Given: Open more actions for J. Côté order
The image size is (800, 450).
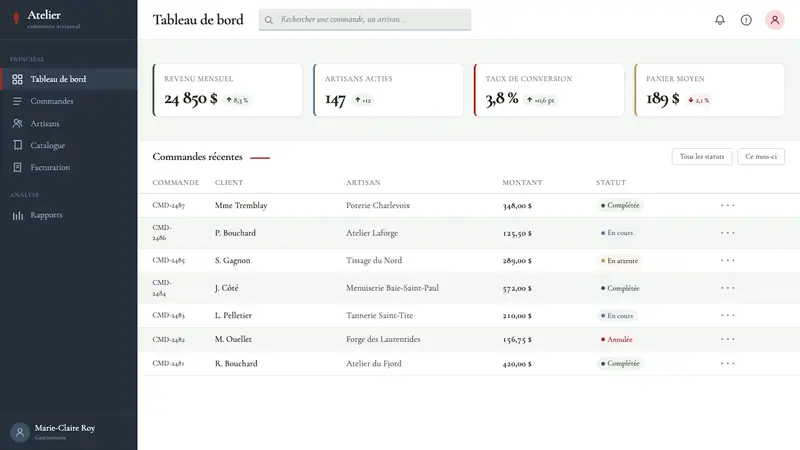Looking at the screenshot, I should click(728, 288).
